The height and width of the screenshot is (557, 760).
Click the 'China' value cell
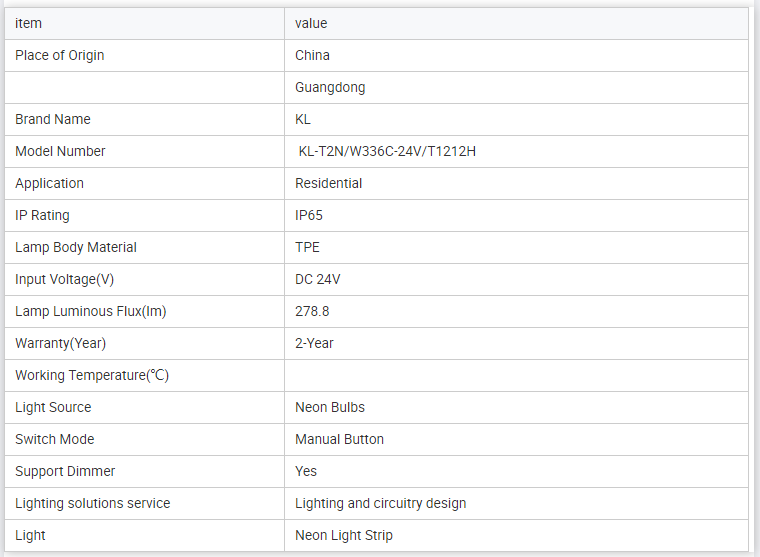tap(312, 55)
